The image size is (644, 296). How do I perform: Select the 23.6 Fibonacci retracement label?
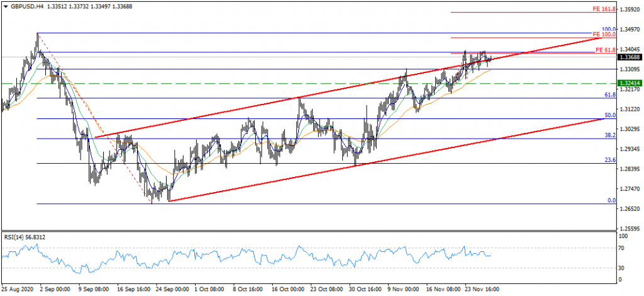point(609,161)
